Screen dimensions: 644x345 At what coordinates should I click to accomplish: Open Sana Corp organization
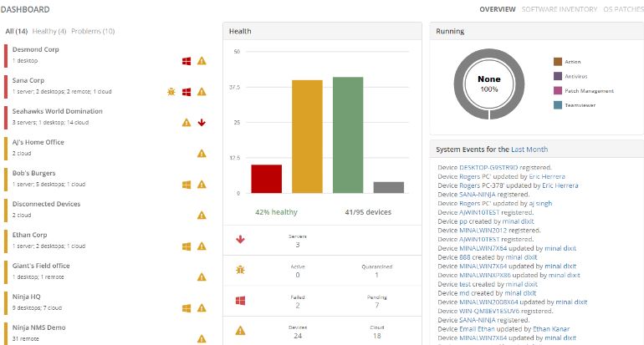28,80
